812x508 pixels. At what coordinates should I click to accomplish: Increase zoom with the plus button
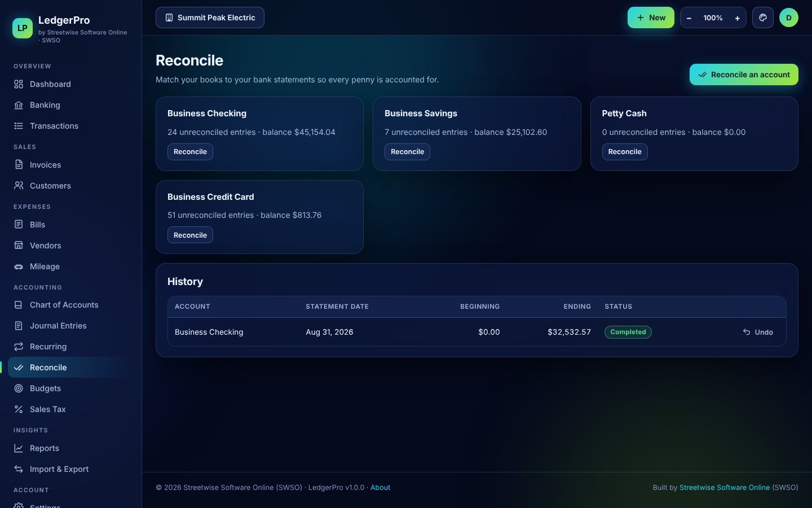coord(737,18)
